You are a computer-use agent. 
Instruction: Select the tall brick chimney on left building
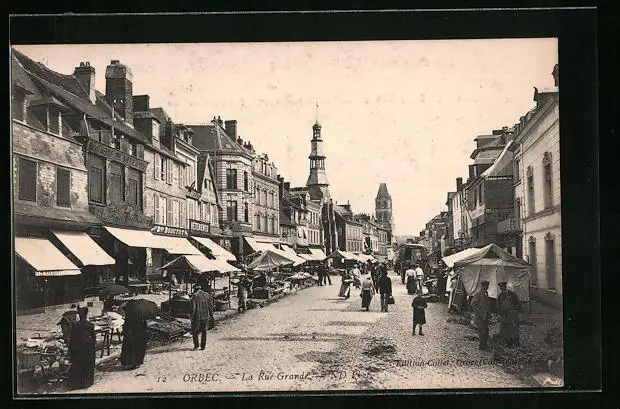[x=119, y=89]
